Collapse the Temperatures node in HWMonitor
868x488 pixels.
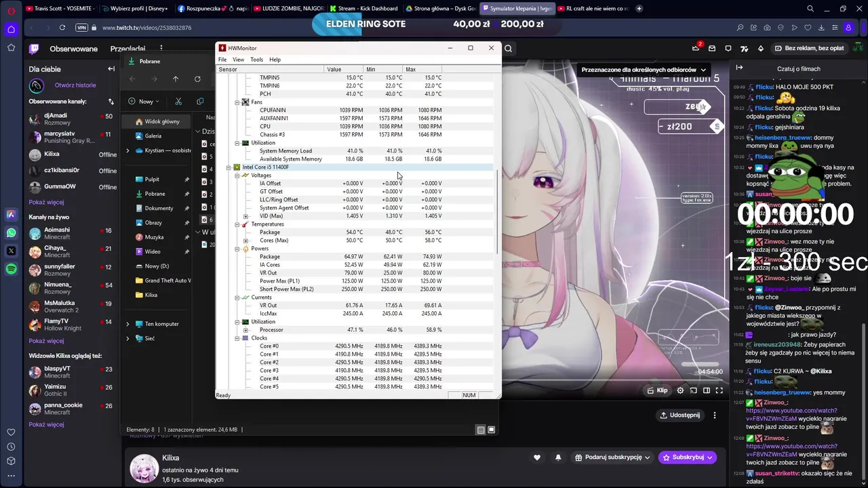[x=237, y=224]
